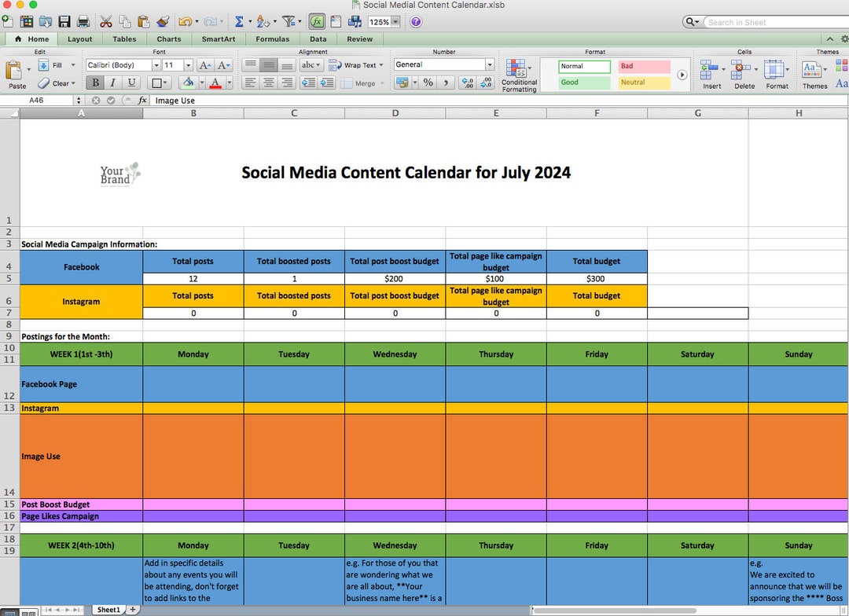849x616 pixels.
Task: Select the Filter icon in the toolbar
Action: coord(289,21)
